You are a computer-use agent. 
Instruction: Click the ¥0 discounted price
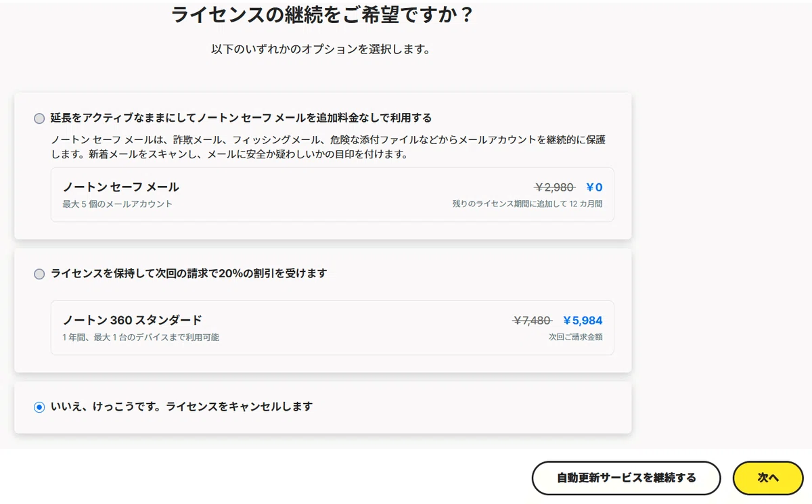594,187
